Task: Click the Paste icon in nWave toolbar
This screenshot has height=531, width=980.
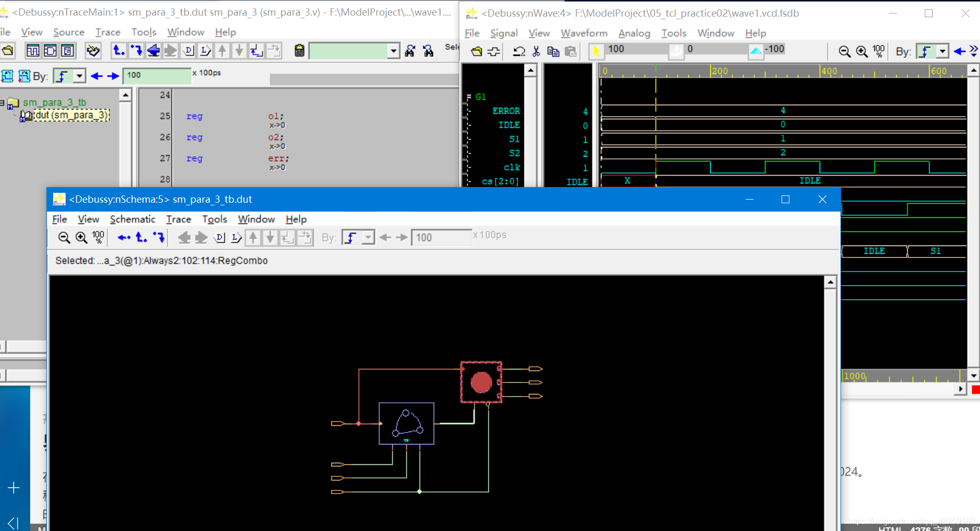Action: [571, 52]
